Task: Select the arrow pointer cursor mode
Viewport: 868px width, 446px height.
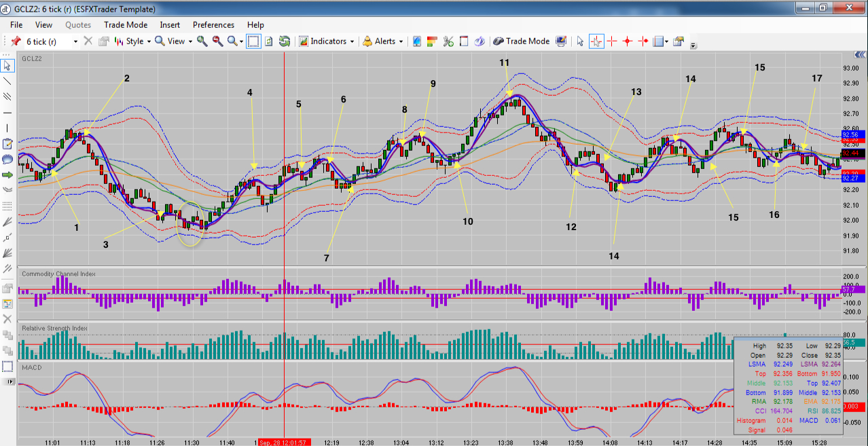Action: click(580, 41)
